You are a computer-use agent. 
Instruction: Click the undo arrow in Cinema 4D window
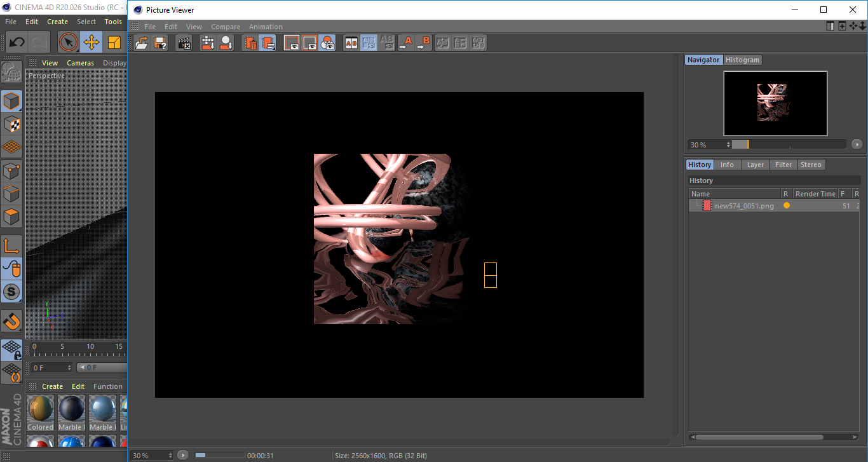coord(17,43)
